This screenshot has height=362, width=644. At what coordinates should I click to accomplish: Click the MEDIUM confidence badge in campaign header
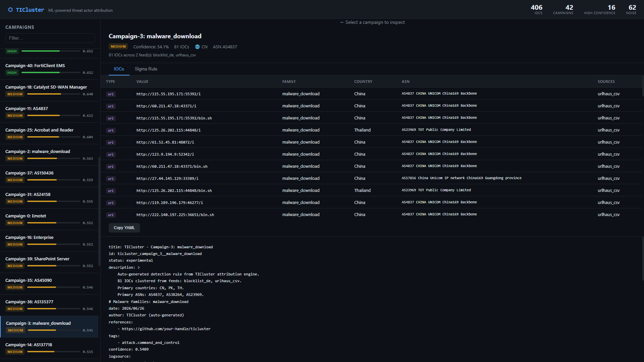tap(118, 47)
